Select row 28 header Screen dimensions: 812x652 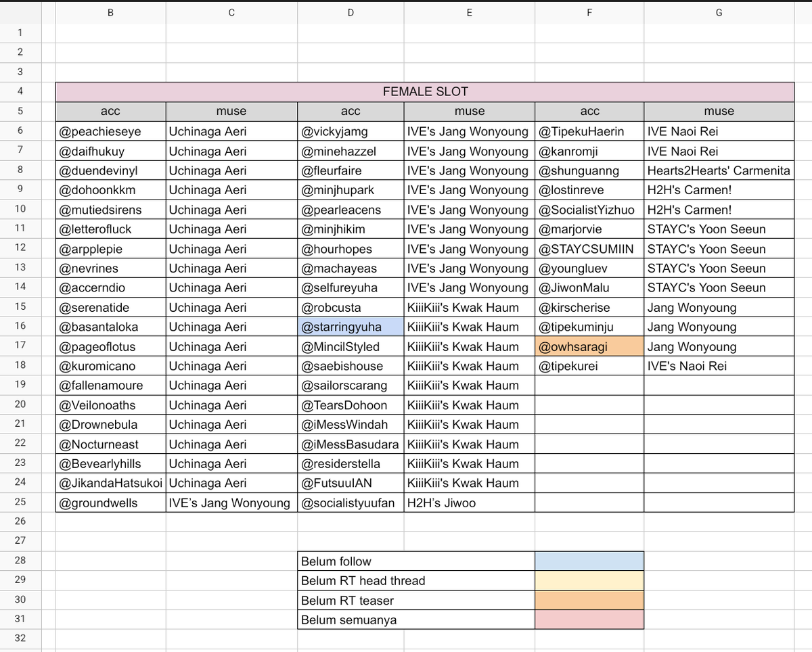coord(20,561)
